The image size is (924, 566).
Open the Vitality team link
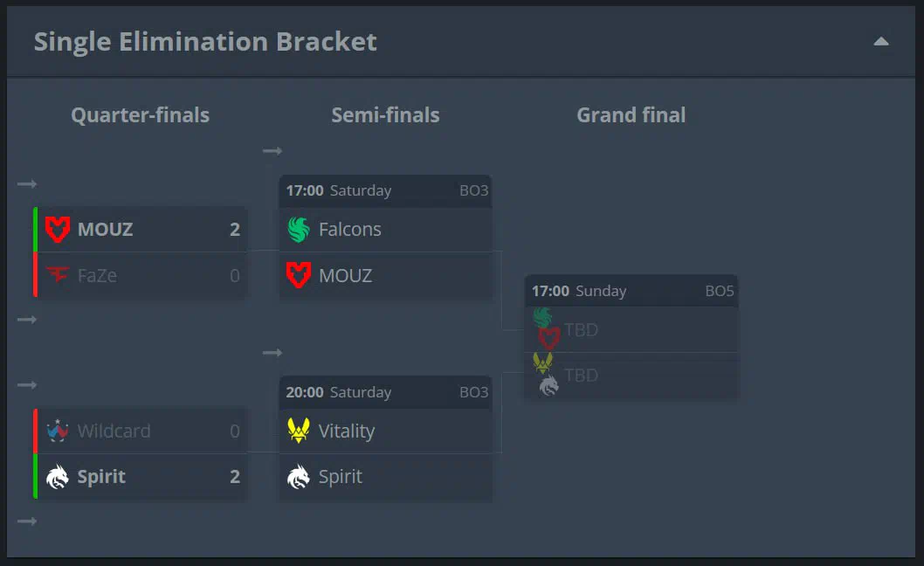347,431
